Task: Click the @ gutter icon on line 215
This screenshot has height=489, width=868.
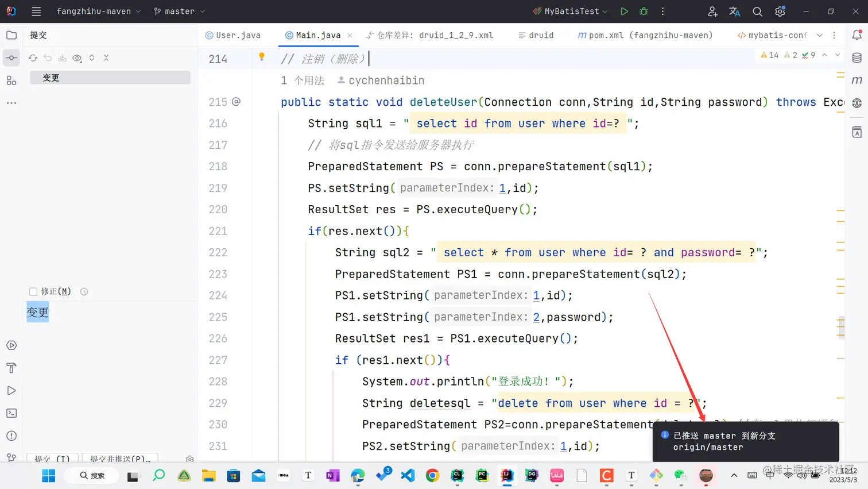Action: tap(236, 102)
